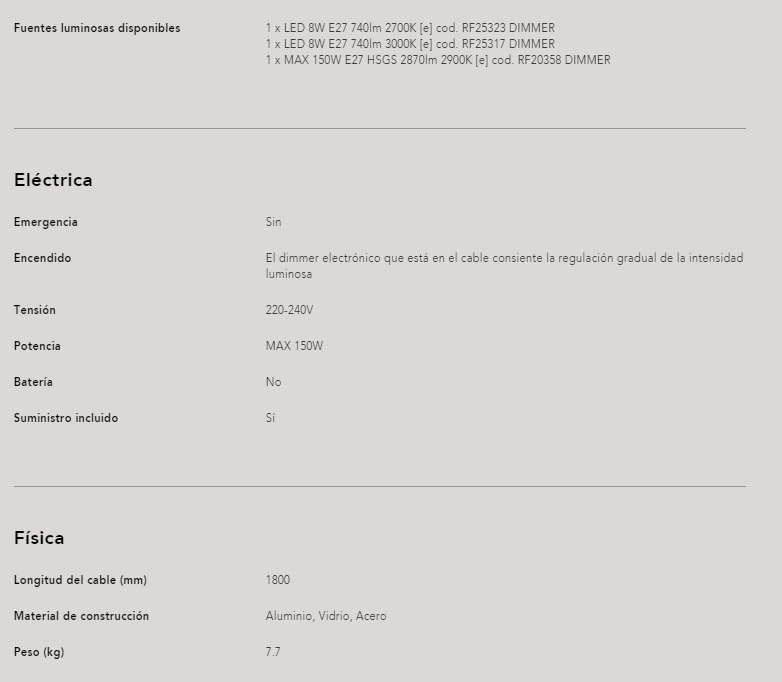Click the 7.7 weight value
The width and height of the screenshot is (782, 682).
[273, 652]
